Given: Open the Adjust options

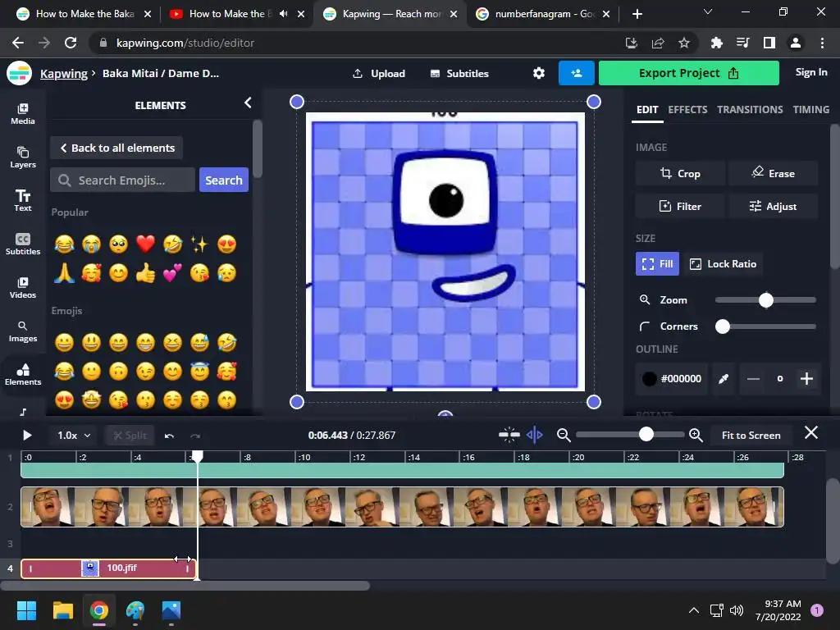Looking at the screenshot, I should tap(773, 206).
